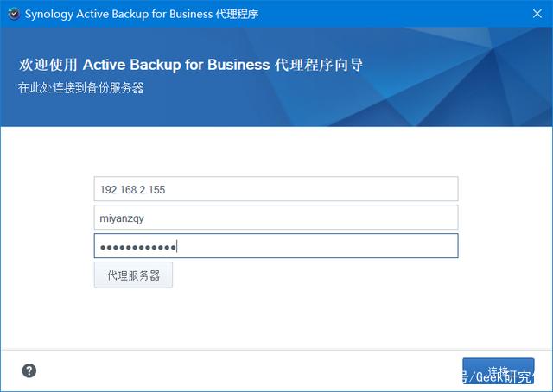This screenshot has height=392, width=553.
Task: Click the heading 欢迎使用 Active Backup for Business 代理程序向导
Action: tap(191, 65)
